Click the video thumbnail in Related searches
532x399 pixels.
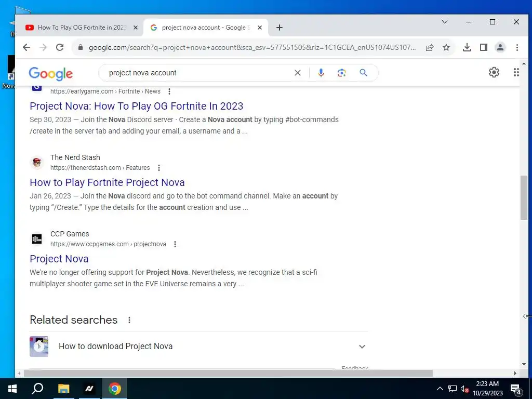pos(38,347)
